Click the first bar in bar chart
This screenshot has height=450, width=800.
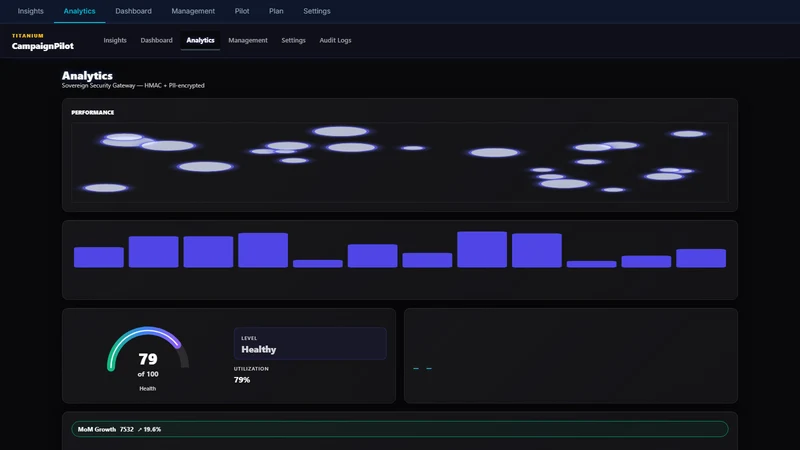pos(98,257)
